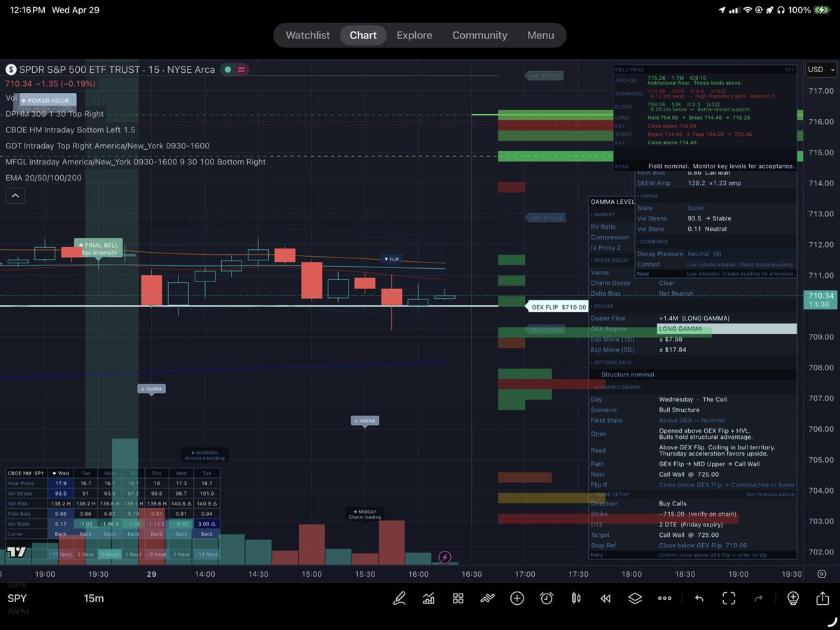Tap the TradingView logo on chart

pos(17,552)
